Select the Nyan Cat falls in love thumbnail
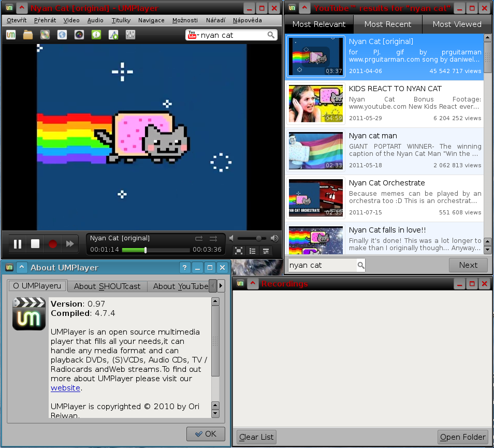 click(316, 240)
